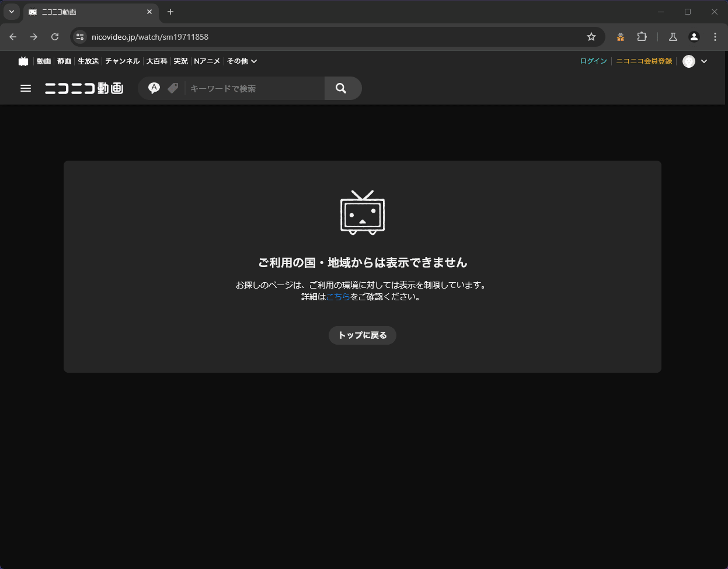The height and width of the screenshot is (569, 728).
Task: Open Chrome profile avatar icon
Action: click(694, 37)
